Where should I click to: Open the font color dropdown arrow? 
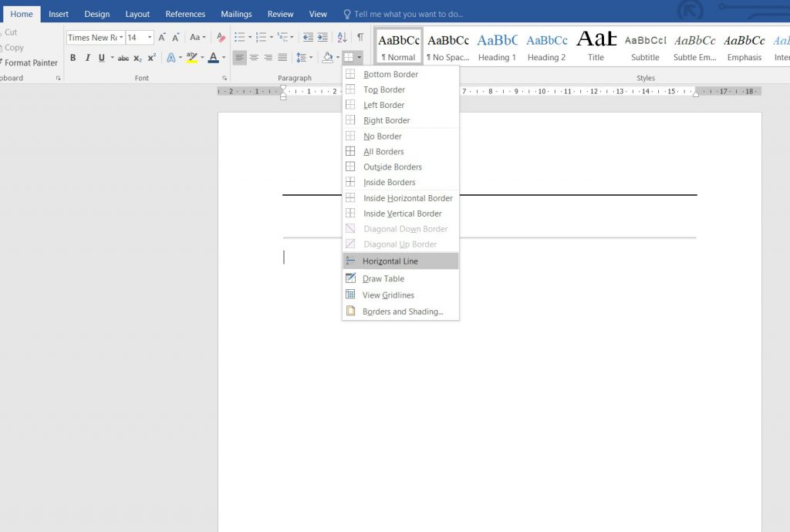224,58
